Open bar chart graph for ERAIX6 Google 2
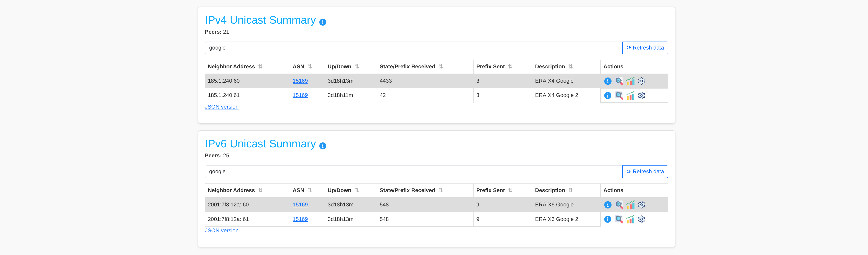Image resolution: width=868 pixels, height=255 pixels. click(630, 219)
